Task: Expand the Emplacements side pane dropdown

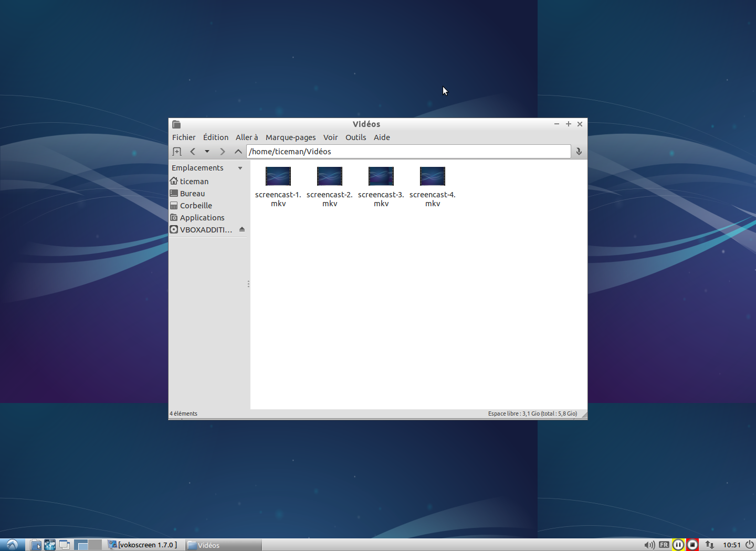Action: point(240,168)
